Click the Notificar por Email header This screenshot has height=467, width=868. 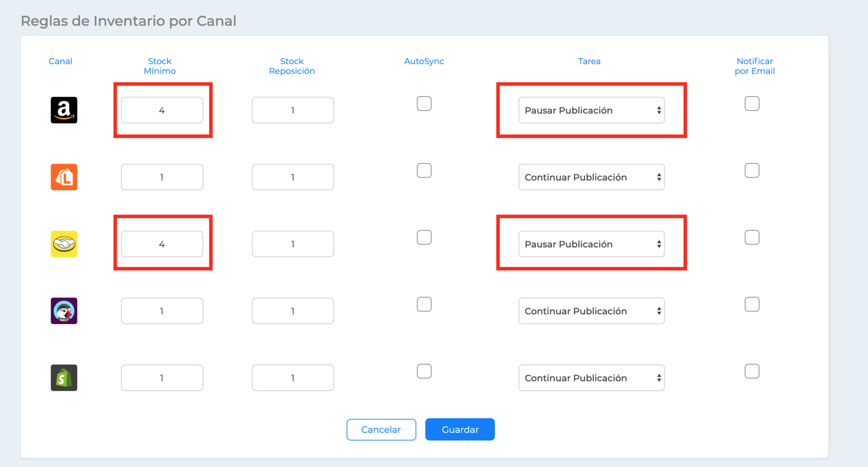tap(755, 66)
